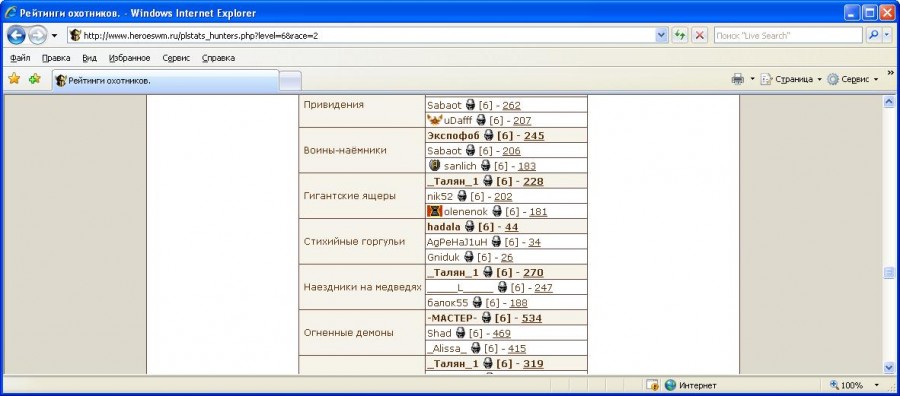
Task: Click the helmet icon beside AgPeHaJ1uH
Action: pyautogui.click(x=496, y=242)
